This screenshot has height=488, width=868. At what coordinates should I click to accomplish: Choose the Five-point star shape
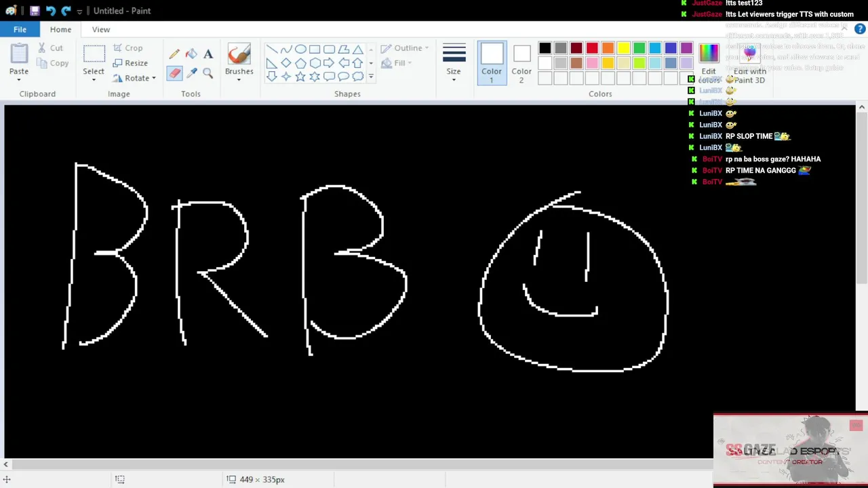tap(300, 77)
